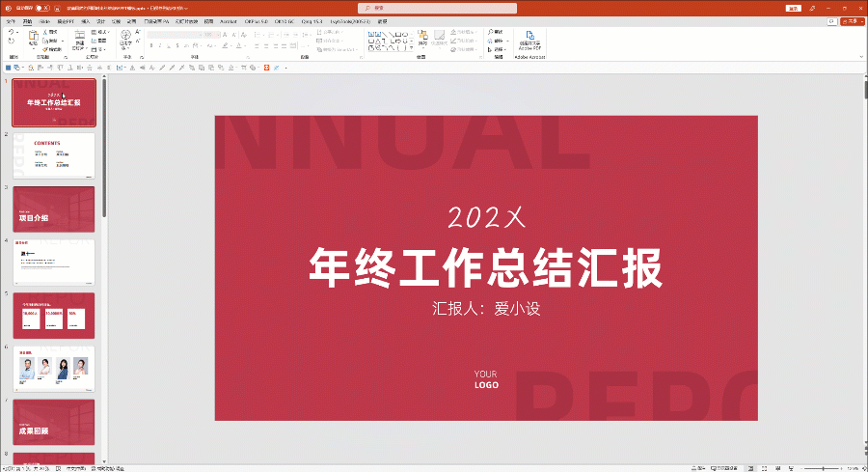Open the File menu tab

pyautogui.click(x=11, y=21)
